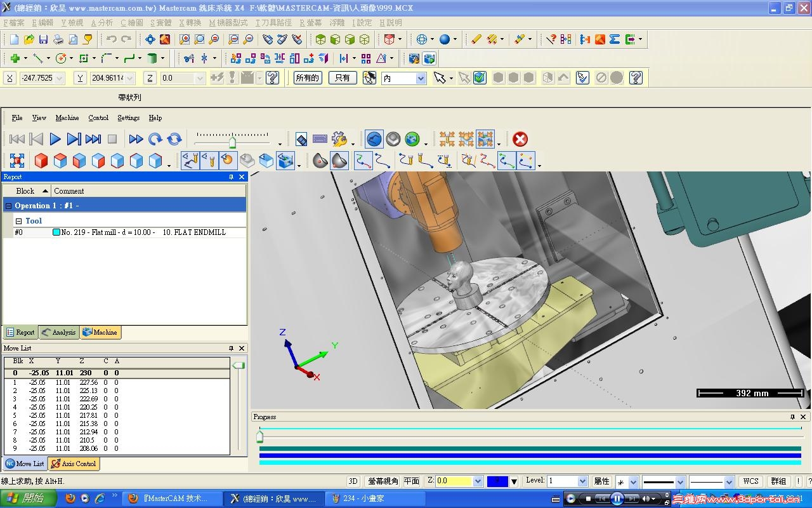The image size is (812, 508).
Task: Click the sigma icon in top toolbar
Action: (x=614, y=39)
